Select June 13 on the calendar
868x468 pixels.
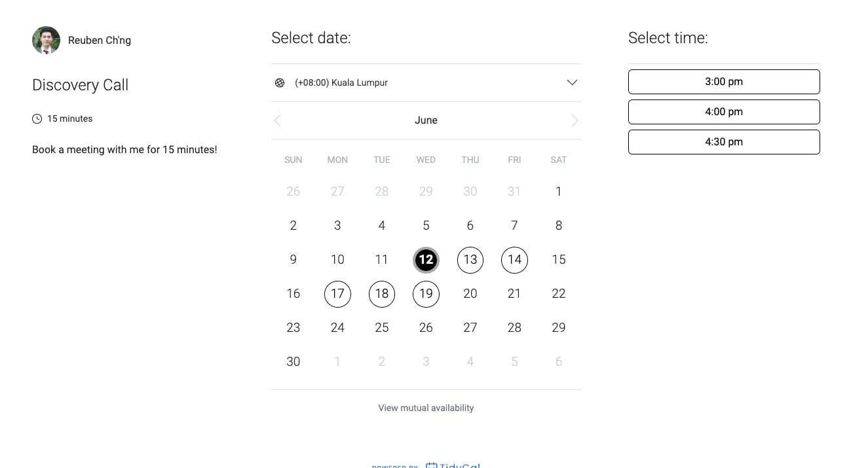[470, 260]
